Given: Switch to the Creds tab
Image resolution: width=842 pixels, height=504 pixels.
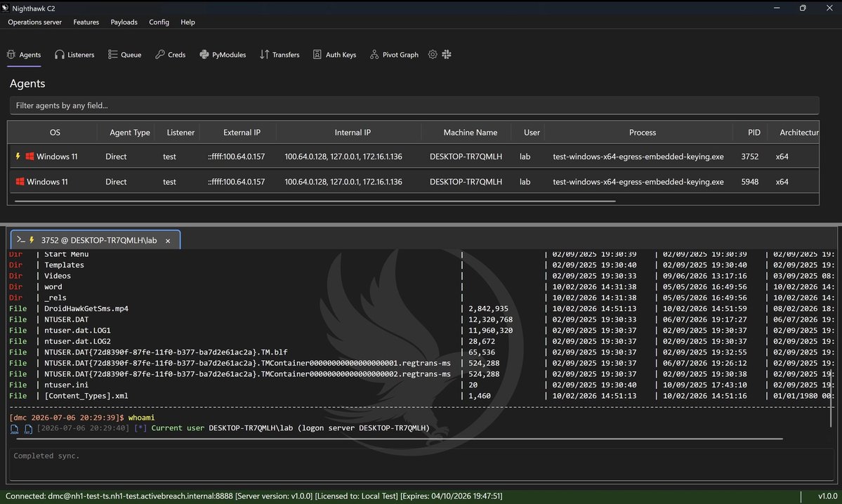Looking at the screenshot, I should coord(170,55).
